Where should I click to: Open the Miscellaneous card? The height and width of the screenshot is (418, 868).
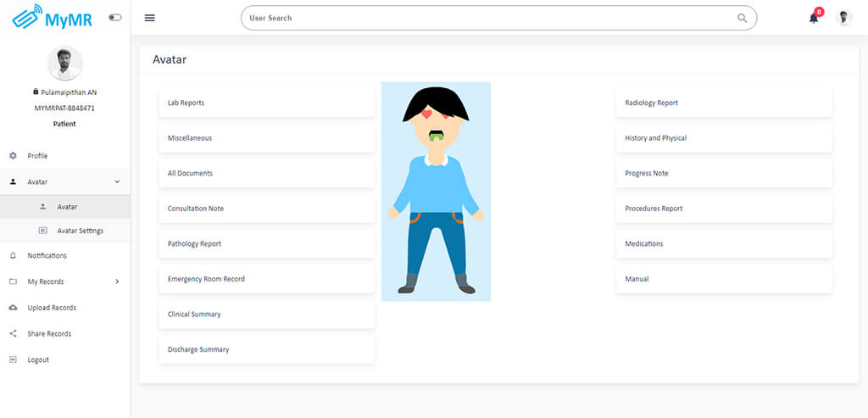pos(267,138)
